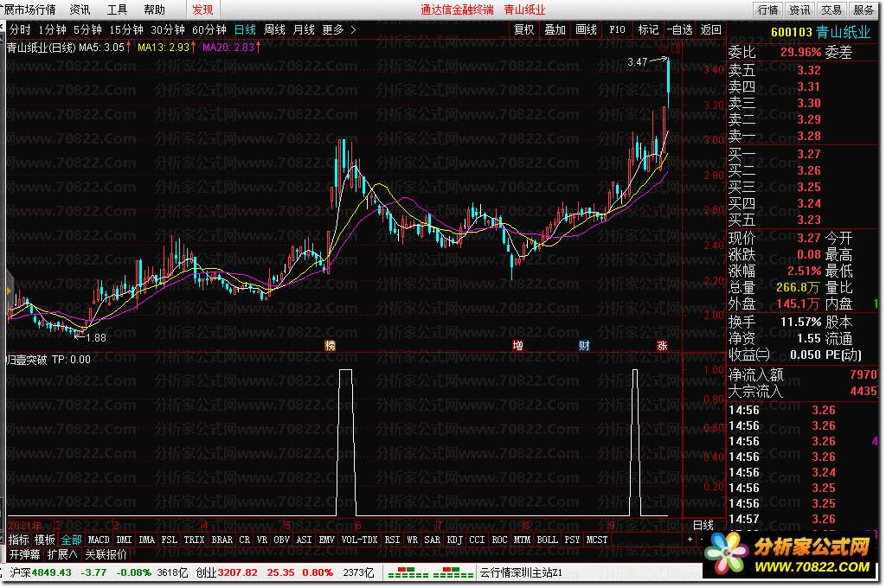Open the 帮助 menu

click(x=154, y=10)
